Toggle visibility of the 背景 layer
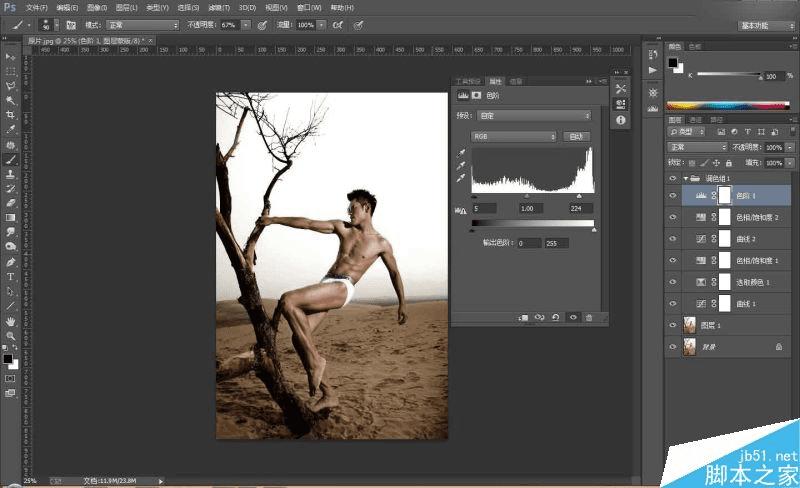 [x=672, y=346]
